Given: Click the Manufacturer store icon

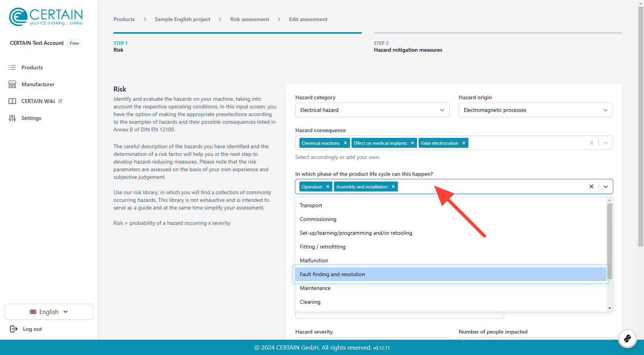Looking at the screenshot, I should (12, 84).
